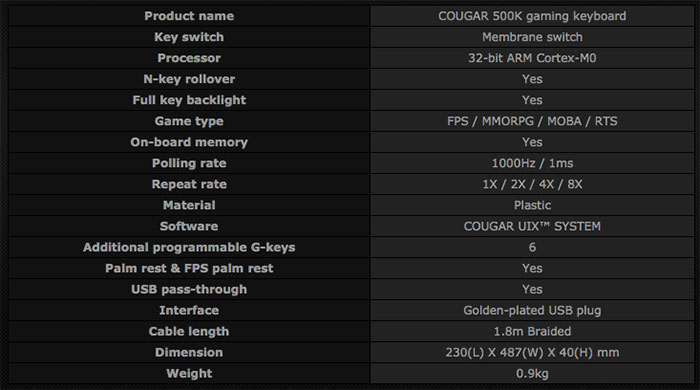This screenshot has height=390, width=700.
Task: Click the Golden-plated USB plug value
Action: coord(532,310)
